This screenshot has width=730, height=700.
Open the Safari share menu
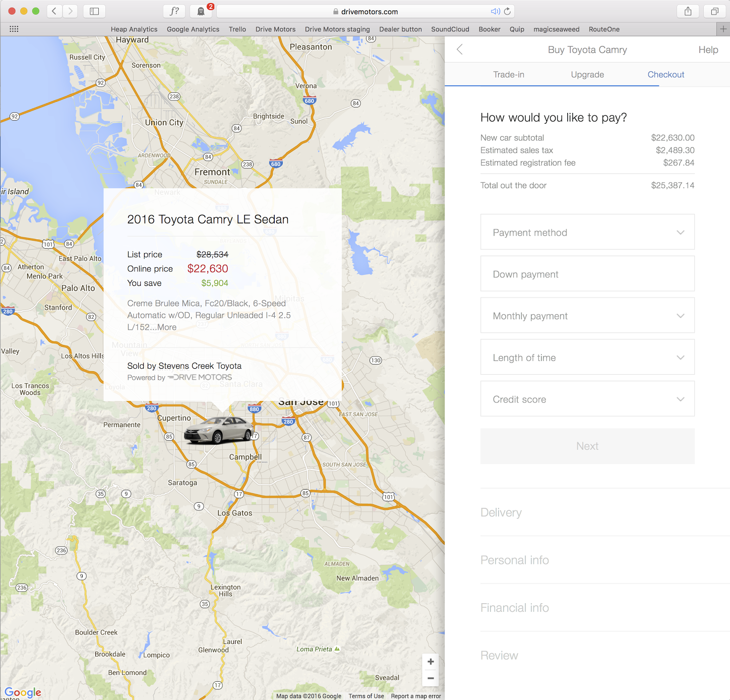coord(688,11)
